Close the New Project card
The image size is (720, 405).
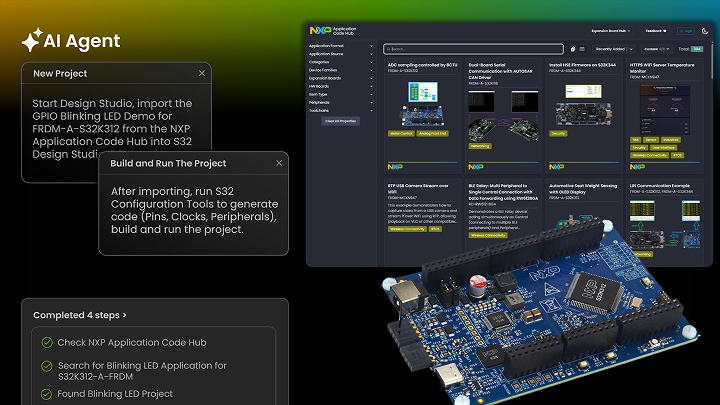(x=202, y=73)
